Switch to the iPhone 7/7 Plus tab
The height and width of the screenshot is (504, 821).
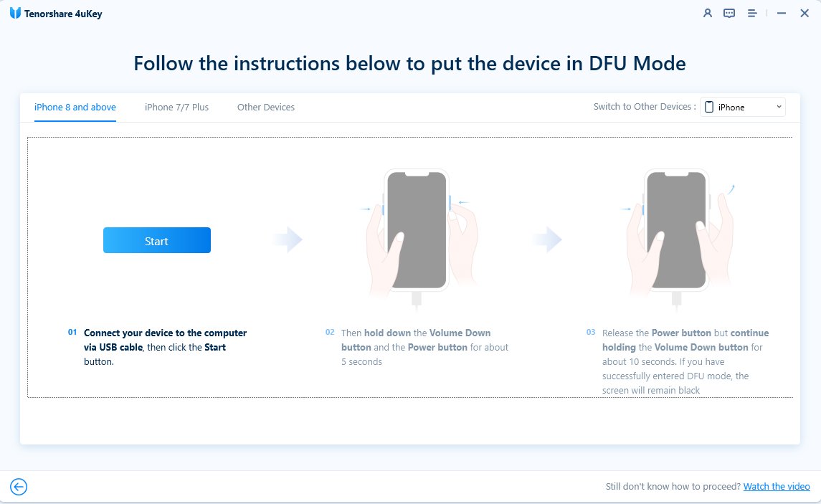(176, 107)
